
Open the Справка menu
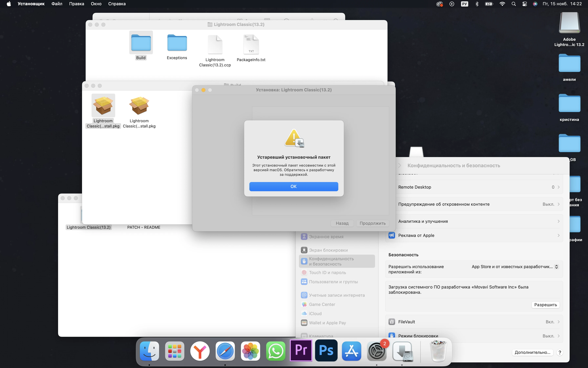coord(117,4)
